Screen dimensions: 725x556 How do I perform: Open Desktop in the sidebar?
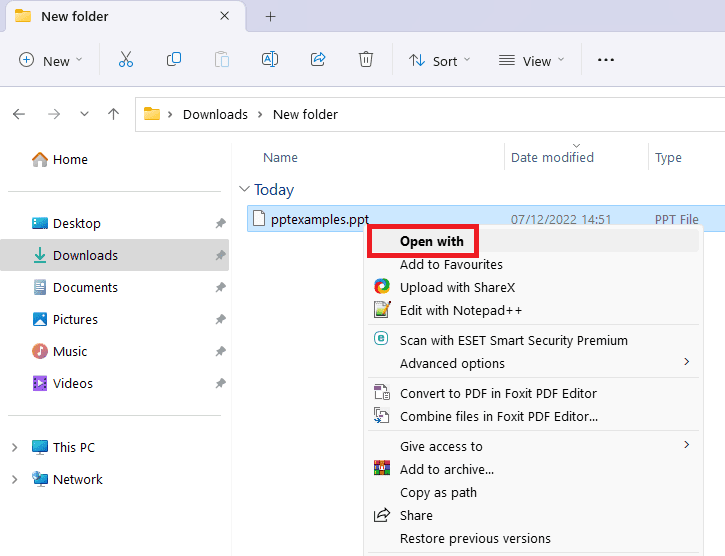[115, 223]
